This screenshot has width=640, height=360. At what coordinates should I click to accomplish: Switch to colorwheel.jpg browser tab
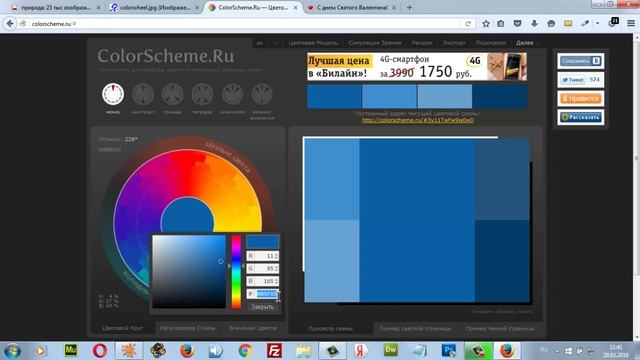tap(155, 7)
